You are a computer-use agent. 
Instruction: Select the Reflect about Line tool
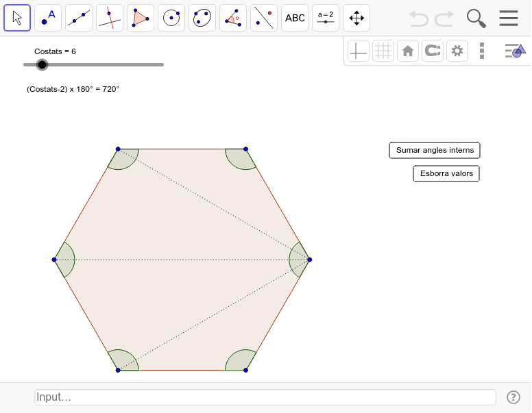coord(264,18)
